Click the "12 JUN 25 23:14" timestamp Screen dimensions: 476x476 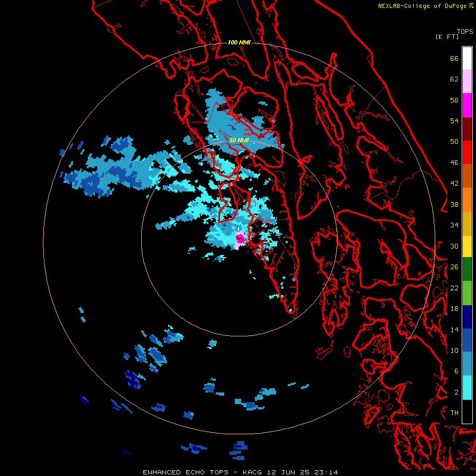tap(303, 472)
